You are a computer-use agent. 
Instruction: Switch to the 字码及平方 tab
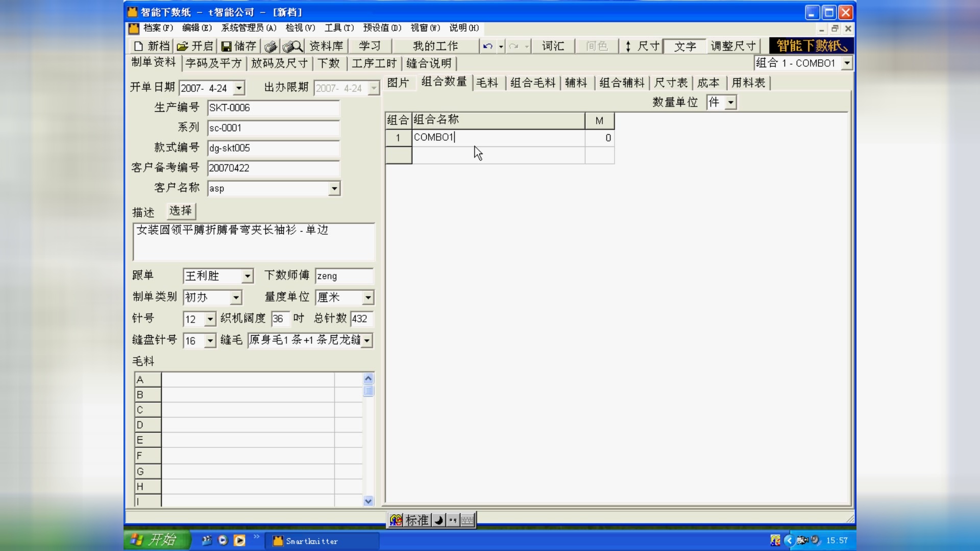(214, 63)
